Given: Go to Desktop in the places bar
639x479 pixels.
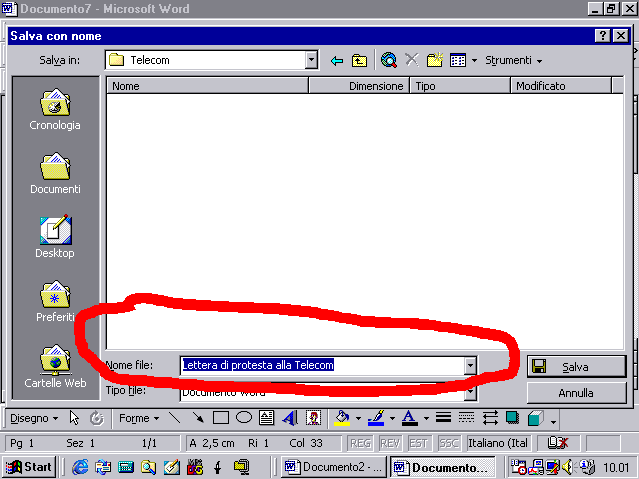Looking at the screenshot, I should pos(55,236).
